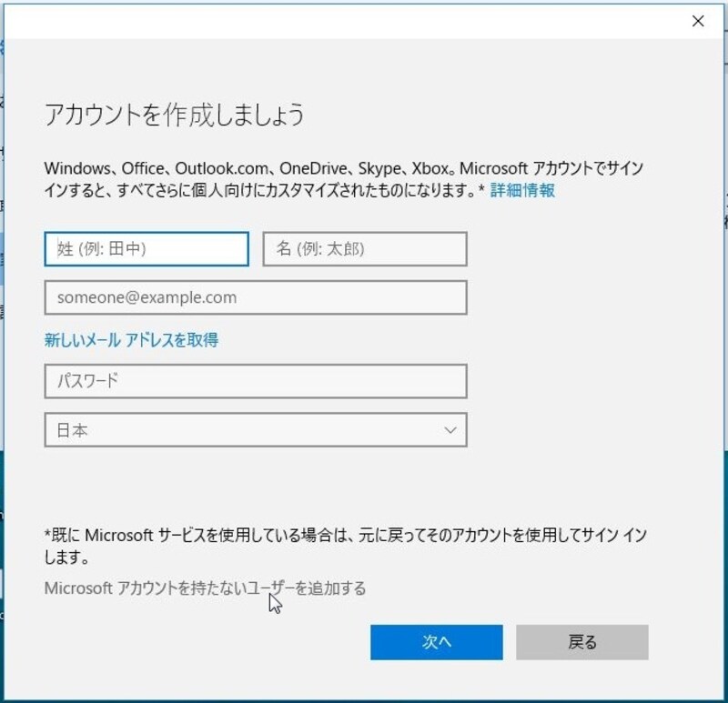Focus the 姓 (last name) field
728x703 pixels.
pos(147,249)
